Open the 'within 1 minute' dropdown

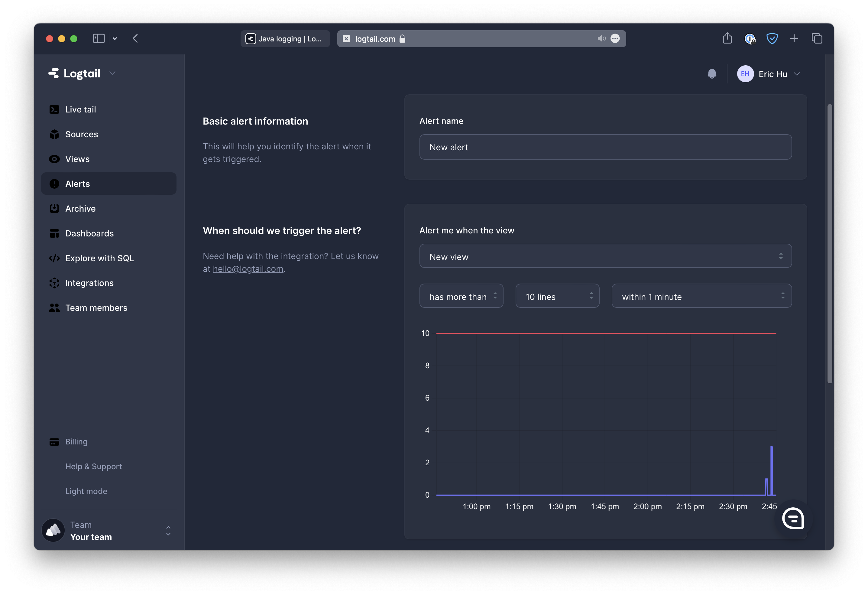click(701, 296)
